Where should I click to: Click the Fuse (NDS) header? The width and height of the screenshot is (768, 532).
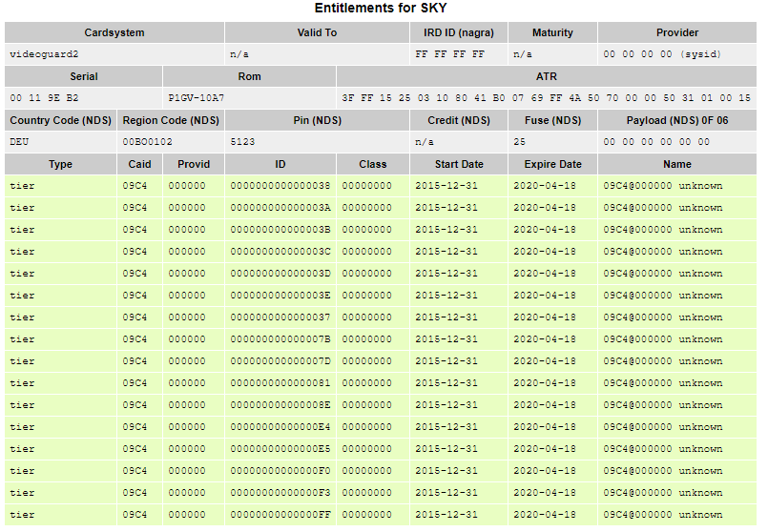[552, 120]
